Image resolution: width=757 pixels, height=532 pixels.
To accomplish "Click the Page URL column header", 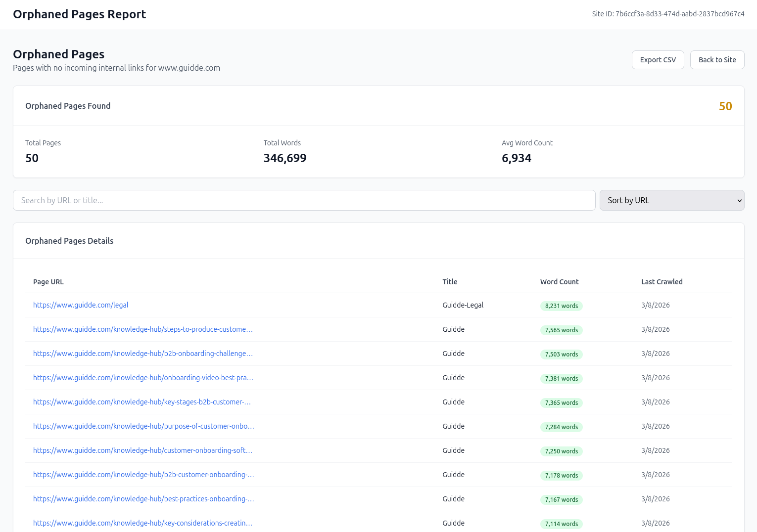I will point(48,282).
